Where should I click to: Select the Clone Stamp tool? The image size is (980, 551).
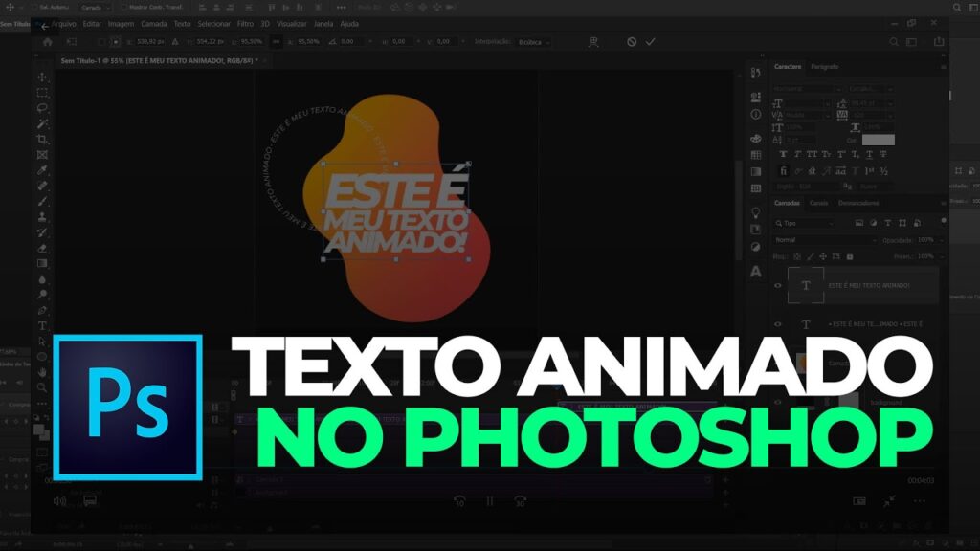42,217
